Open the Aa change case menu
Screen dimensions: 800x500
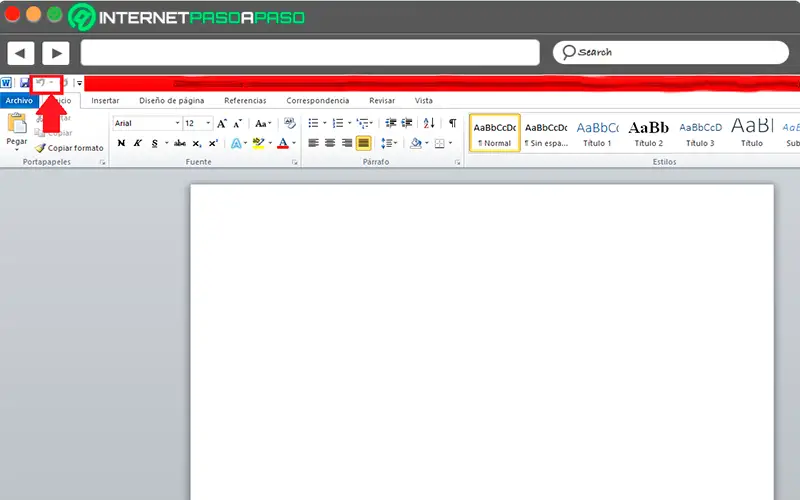(x=263, y=123)
